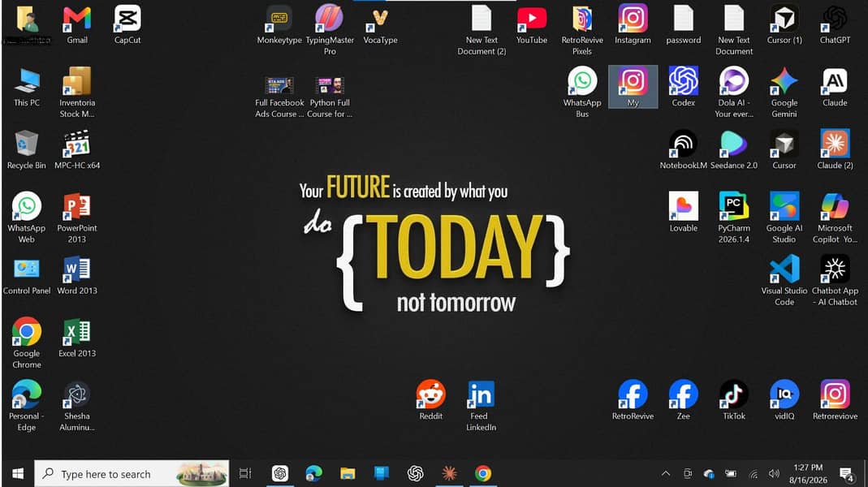The width and height of the screenshot is (868, 487).
Task: Select the Full Facebook Ads Course video
Action: pos(279,97)
